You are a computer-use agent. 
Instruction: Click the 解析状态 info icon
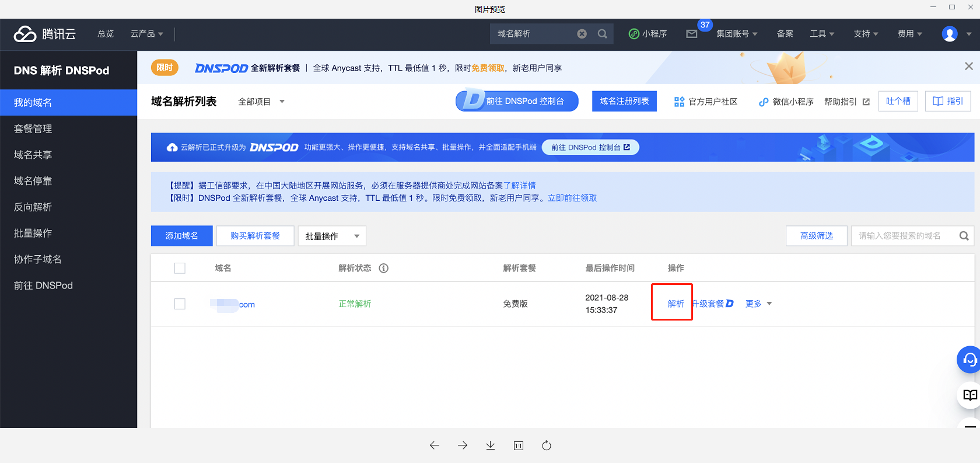click(x=384, y=268)
